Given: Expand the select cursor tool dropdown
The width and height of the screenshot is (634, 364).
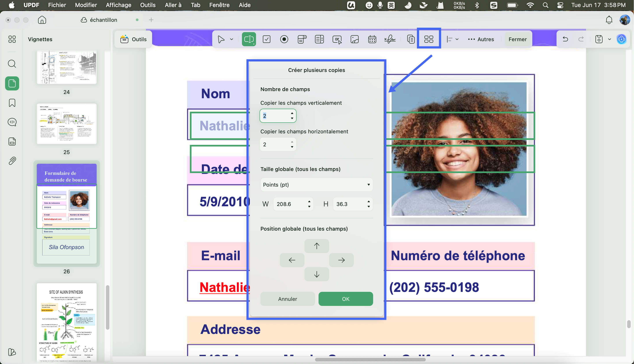Looking at the screenshot, I should (x=232, y=39).
